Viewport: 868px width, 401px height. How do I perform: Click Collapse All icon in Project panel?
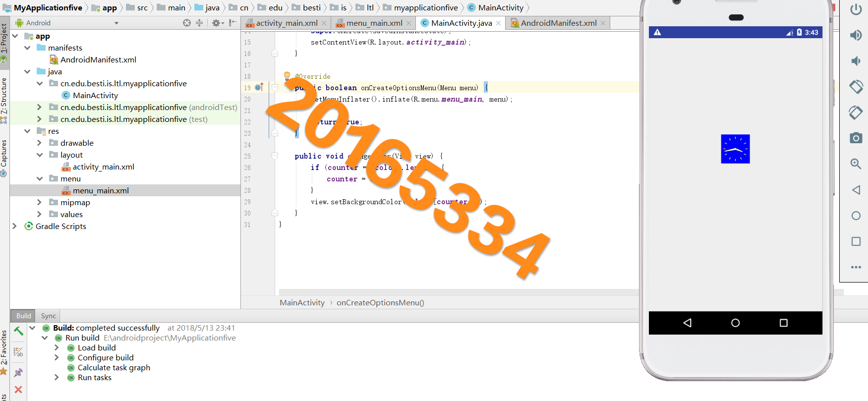click(x=199, y=23)
